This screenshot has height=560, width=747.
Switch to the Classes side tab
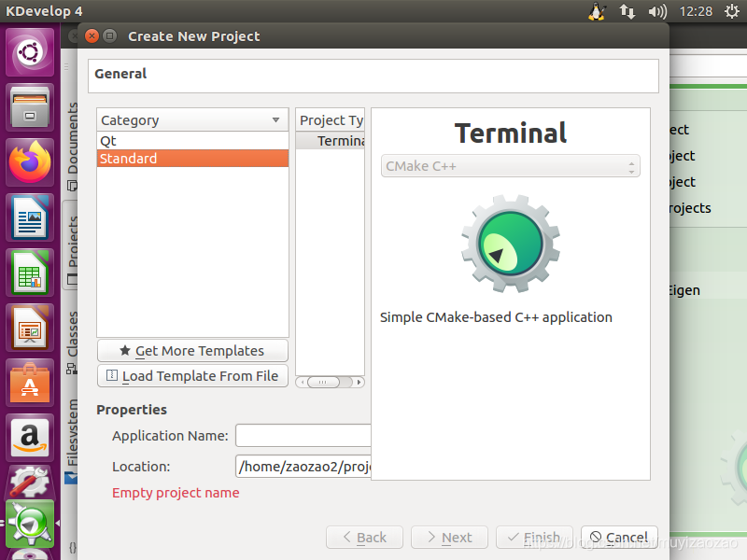73,342
